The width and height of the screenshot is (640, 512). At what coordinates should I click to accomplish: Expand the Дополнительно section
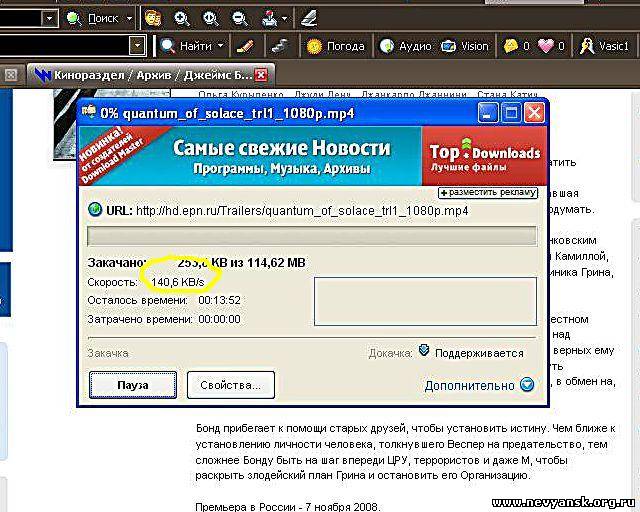coord(479,385)
